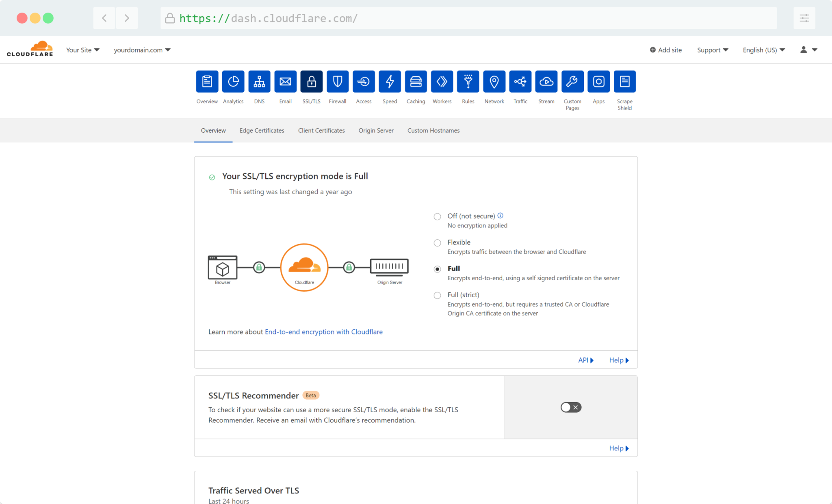Select the SSL/TLS lock icon
832x504 pixels.
click(312, 82)
